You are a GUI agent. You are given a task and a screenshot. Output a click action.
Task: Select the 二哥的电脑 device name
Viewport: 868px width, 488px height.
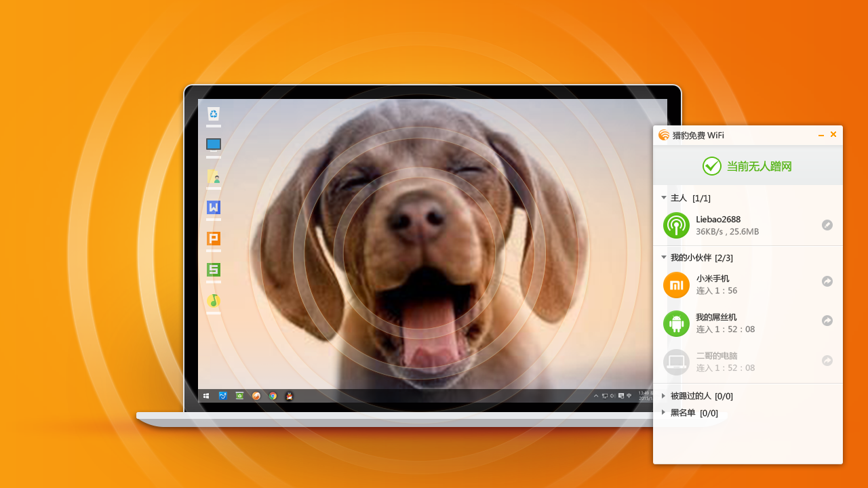click(716, 356)
